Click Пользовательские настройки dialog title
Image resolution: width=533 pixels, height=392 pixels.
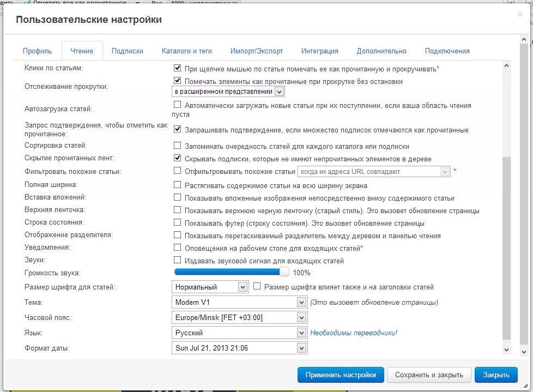point(89,20)
